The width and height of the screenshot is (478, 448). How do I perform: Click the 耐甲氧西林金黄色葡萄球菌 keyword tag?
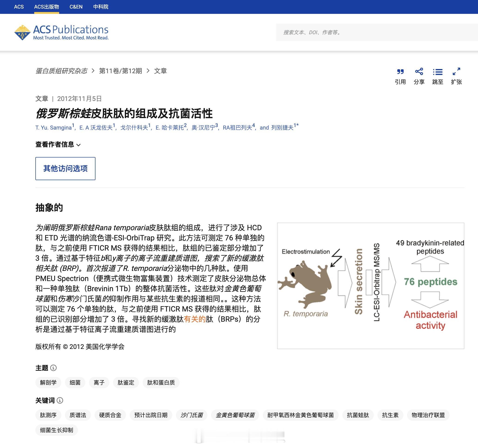tap(300, 415)
